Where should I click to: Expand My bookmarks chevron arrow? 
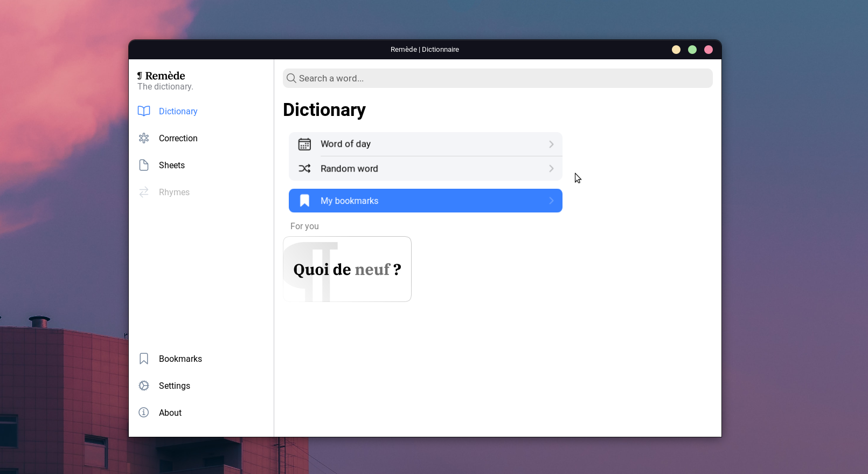point(551,201)
